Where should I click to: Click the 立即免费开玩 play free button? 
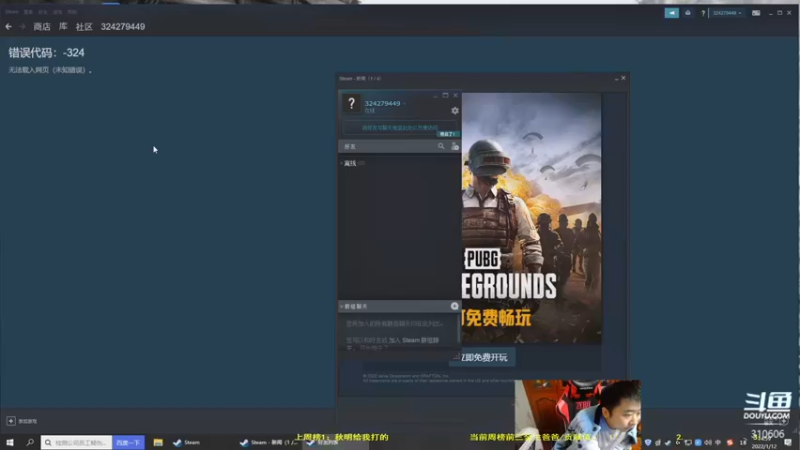coord(482,357)
